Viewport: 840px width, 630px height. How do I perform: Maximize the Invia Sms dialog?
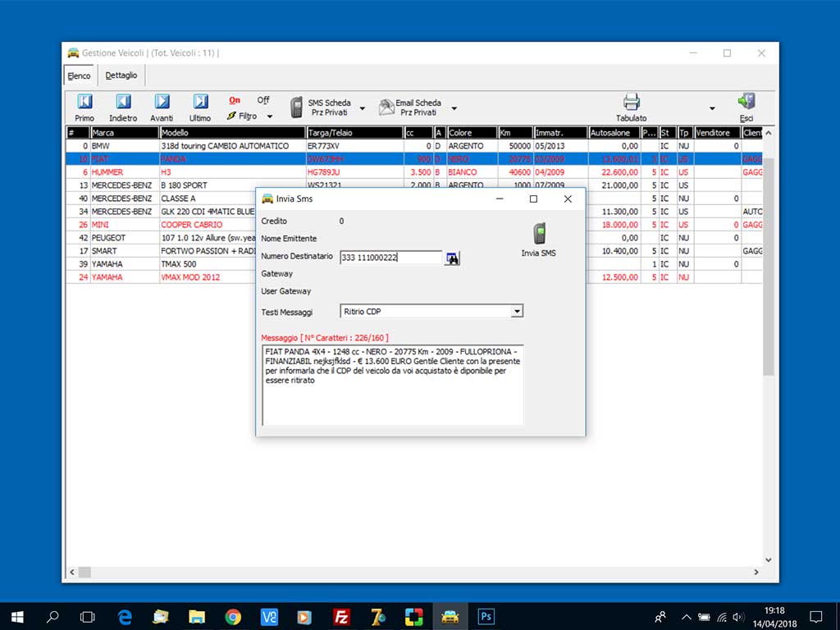533,199
